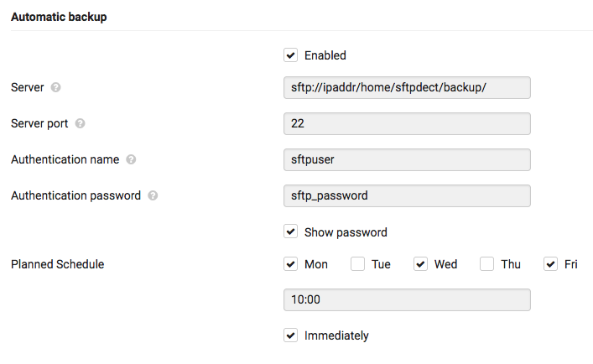Screen dimensions: 593x364
Task: Check the Thu schedule checkbox
Action: (486, 264)
